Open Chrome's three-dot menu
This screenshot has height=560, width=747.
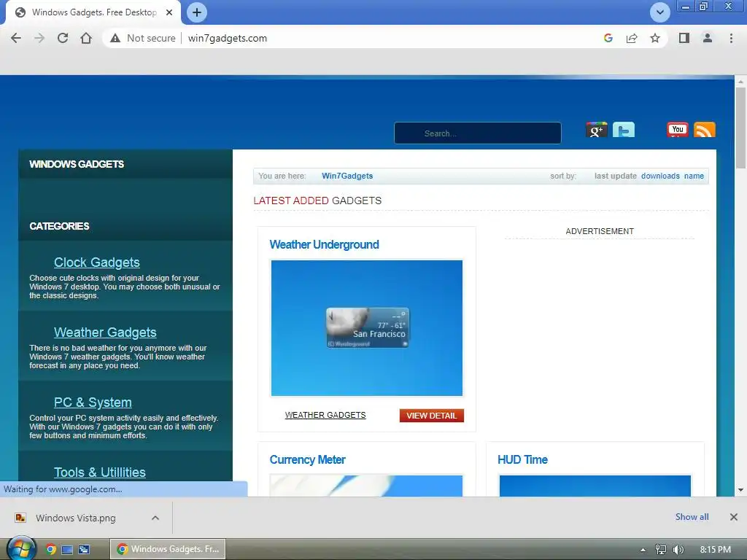tap(731, 38)
